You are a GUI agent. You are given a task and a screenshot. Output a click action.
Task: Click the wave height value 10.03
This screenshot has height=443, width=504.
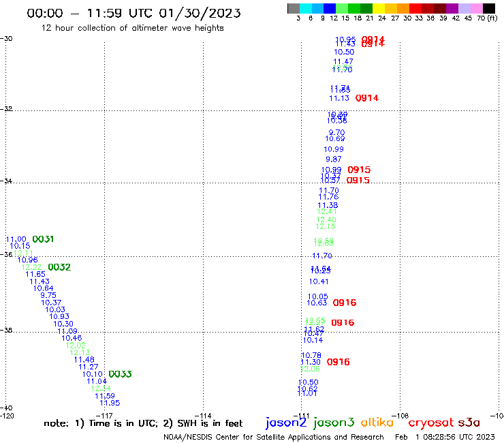pos(55,309)
